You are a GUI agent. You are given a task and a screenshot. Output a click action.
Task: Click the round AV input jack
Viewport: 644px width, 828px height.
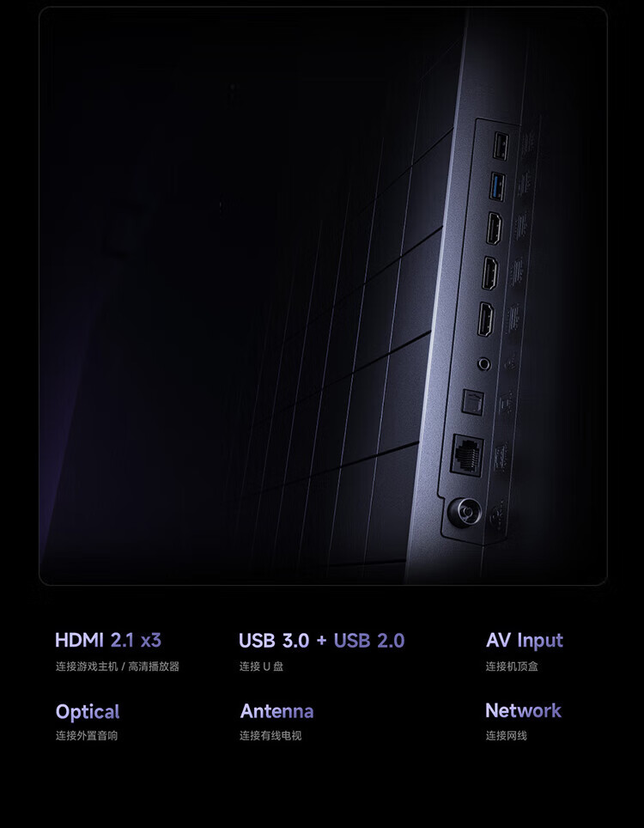(x=483, y=364)
